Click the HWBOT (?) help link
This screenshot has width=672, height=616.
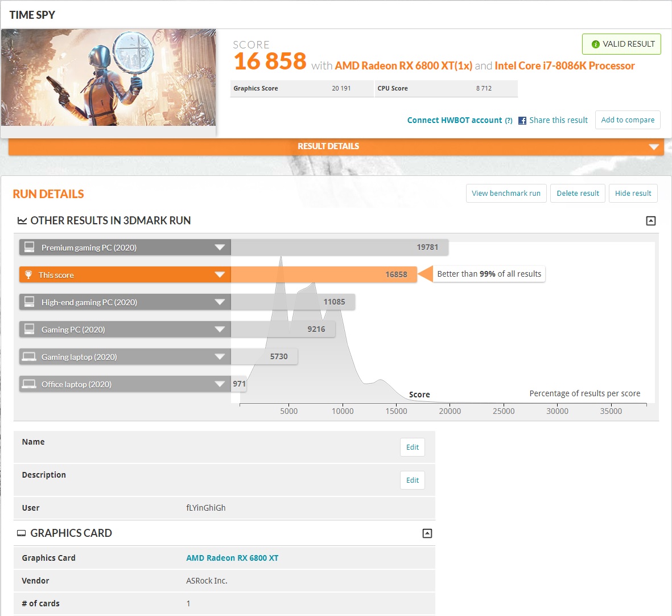(509, 121)
